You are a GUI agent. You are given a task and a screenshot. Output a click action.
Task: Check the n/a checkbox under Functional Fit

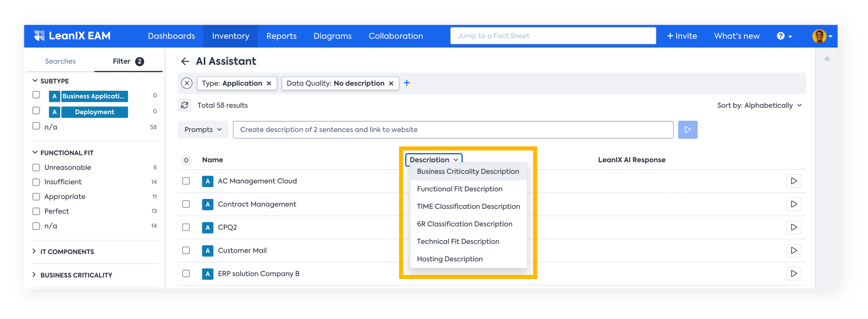[36, 226]
